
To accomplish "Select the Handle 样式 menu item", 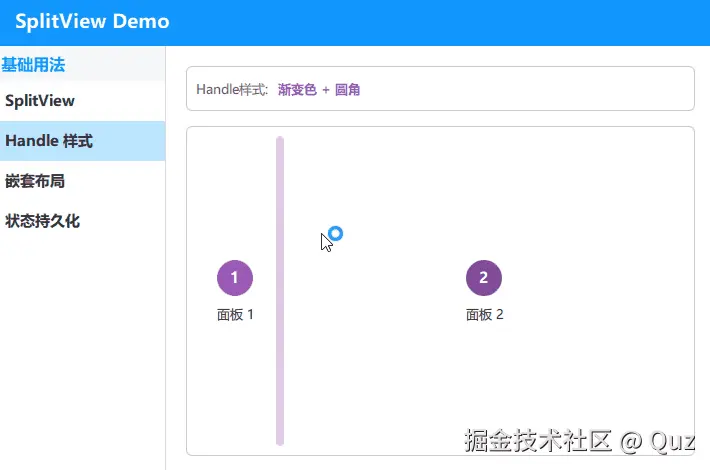I will click(82, 141).
